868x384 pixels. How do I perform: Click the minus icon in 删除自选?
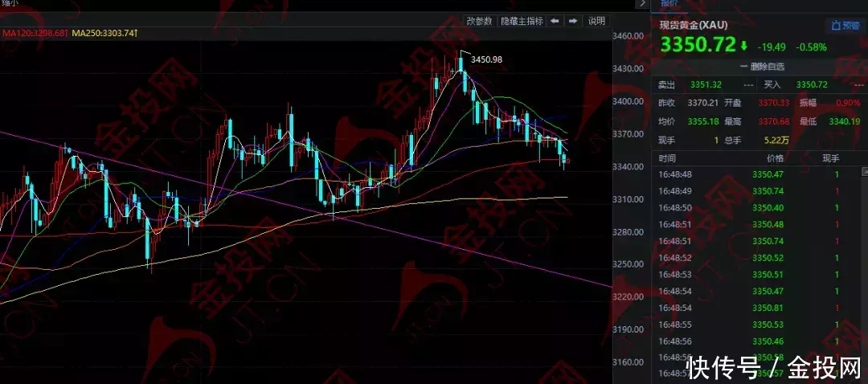[745, 67]
